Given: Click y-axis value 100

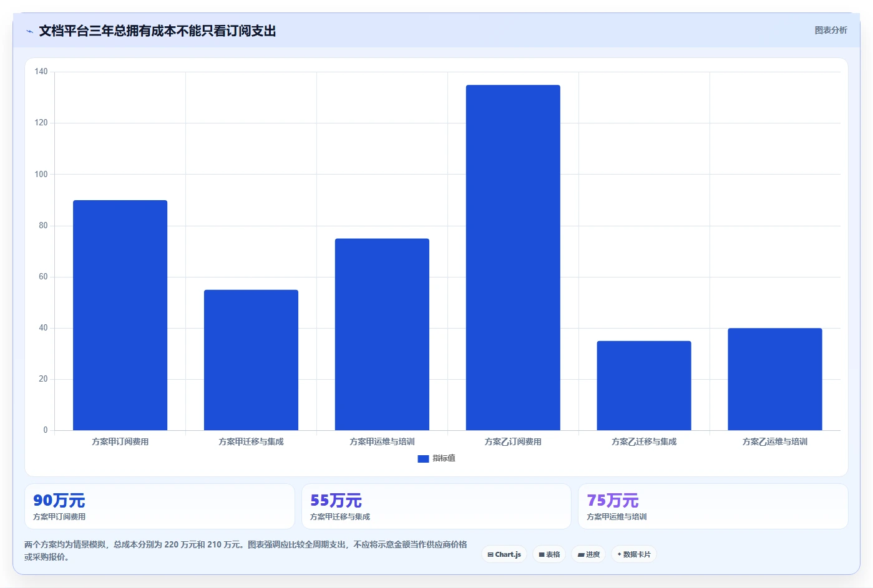Looking at the screenshot, I should (x=41, y=174).
